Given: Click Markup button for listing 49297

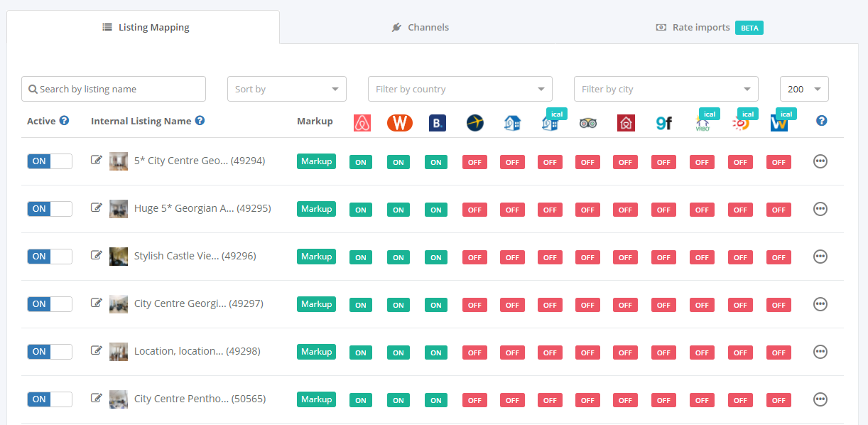Looking at the screenshot, I should pyautogui.click(x=316, y=304).
